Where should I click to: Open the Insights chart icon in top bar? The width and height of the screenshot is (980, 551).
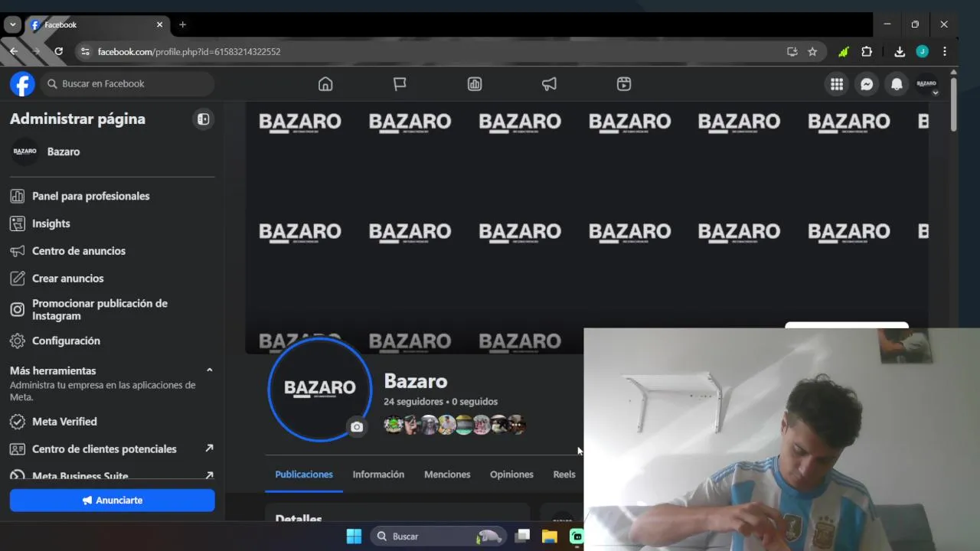pos(475,84)
